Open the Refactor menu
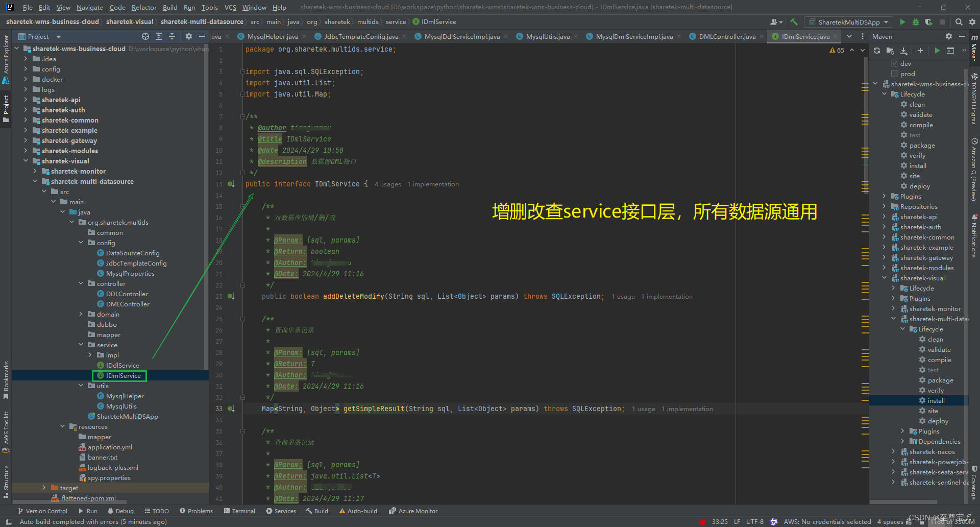This screenshot has width=980, height=527. [x=144, y=7]
